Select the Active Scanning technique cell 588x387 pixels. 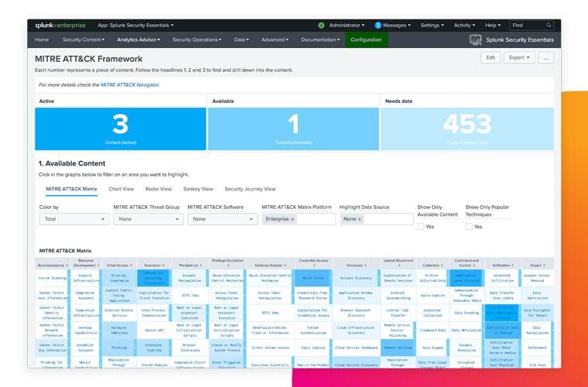coord(52,278)
